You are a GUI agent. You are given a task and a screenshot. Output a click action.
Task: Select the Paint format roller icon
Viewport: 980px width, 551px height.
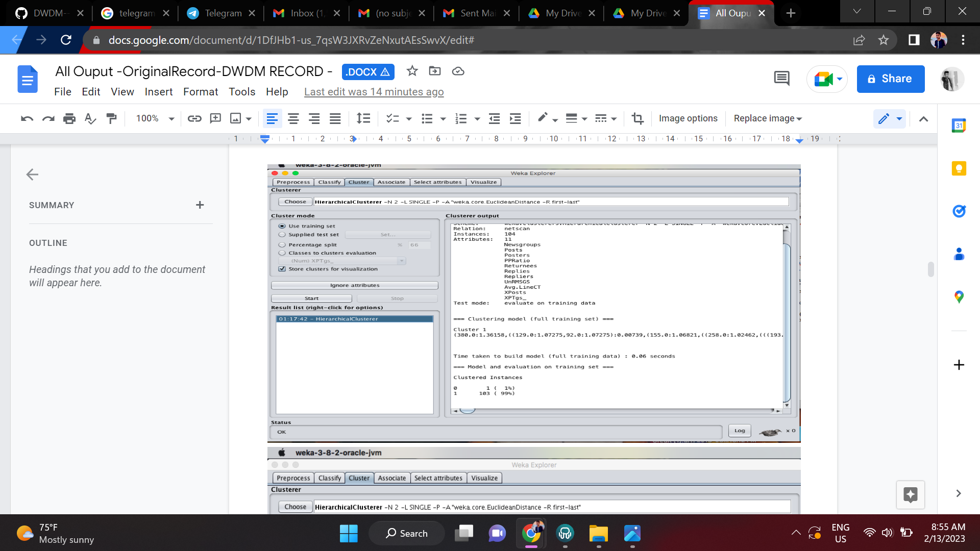click(x=111, y=119)
